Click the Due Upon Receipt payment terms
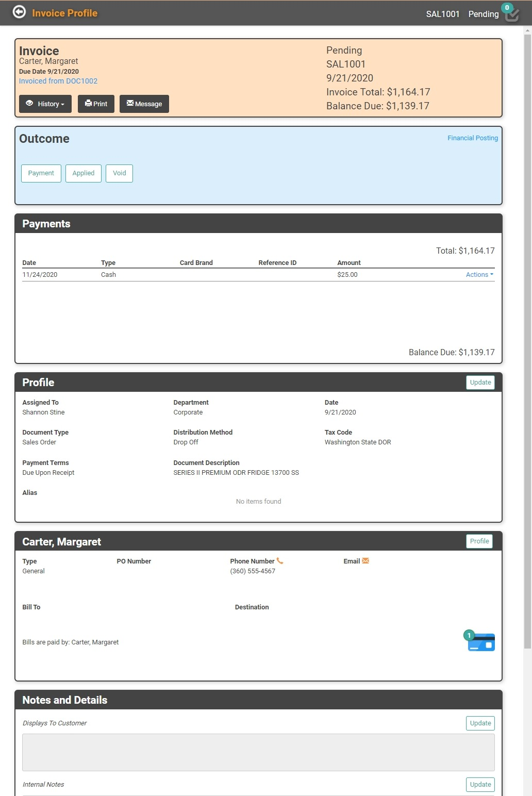 coord(48,473)
